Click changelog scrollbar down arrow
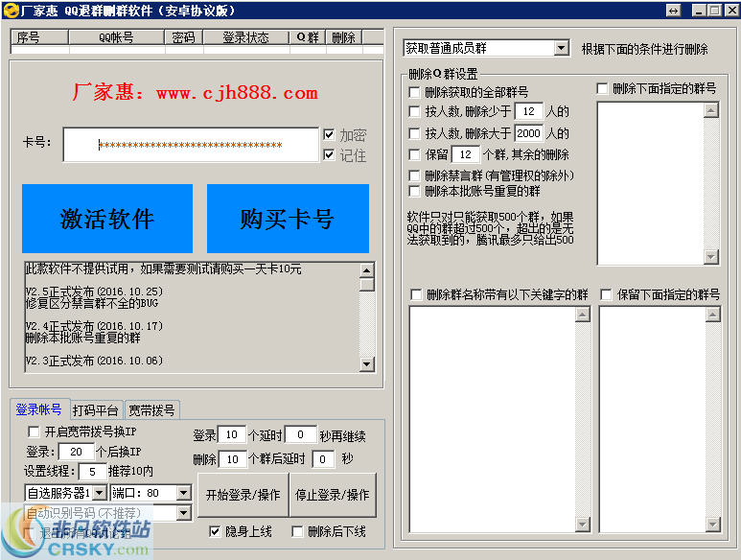This screenshot has height=560, width=741. point(367,363)
